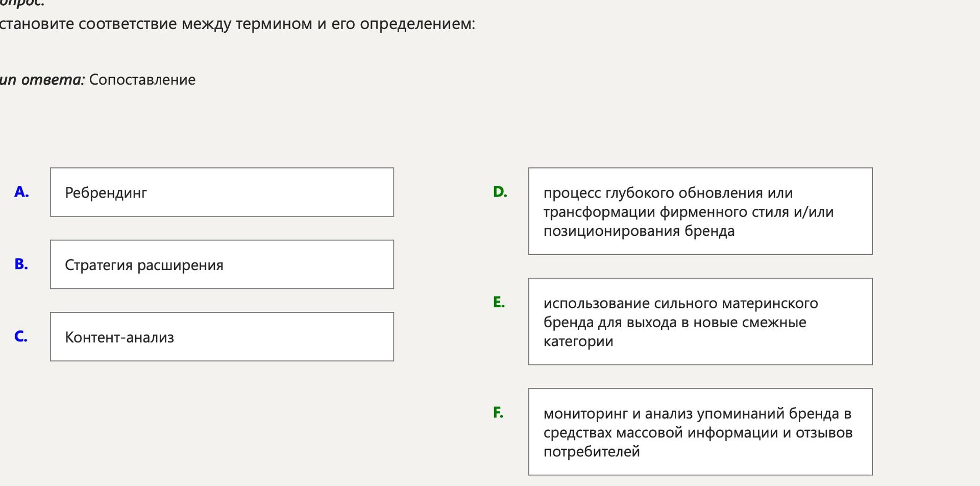Viewport: 980px width, 486px height.
Task: Click the word 'категории' in box E
Action: point(578,342)
